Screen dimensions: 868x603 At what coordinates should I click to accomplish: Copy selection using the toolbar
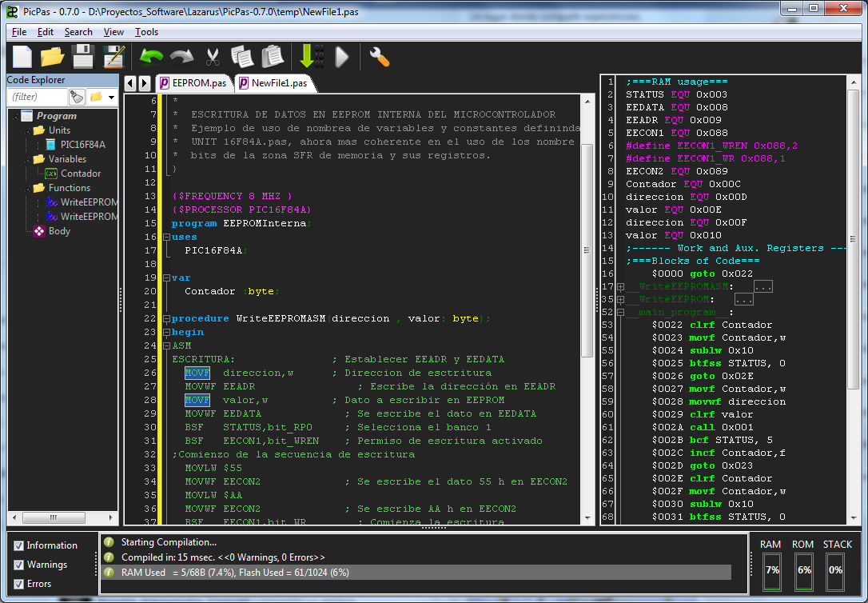[x=242, y=57]
